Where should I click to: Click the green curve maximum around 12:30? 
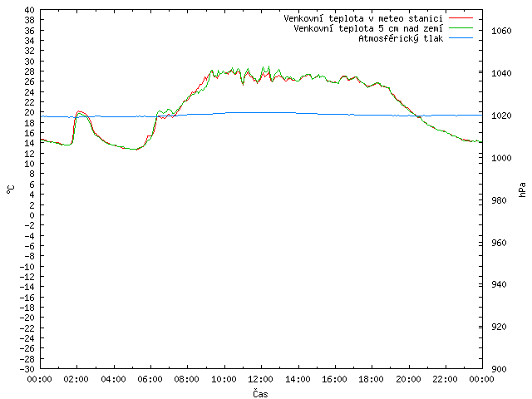pyautogui.click(x=268, y=66)
